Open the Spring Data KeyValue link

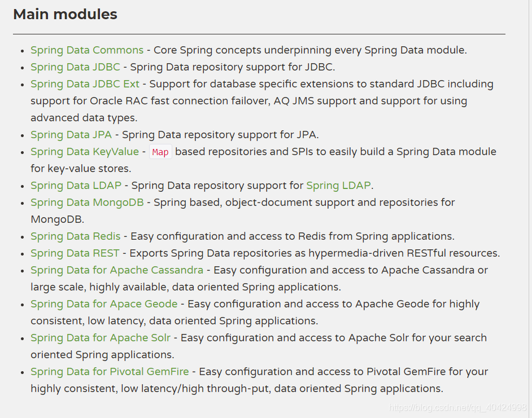85,152
